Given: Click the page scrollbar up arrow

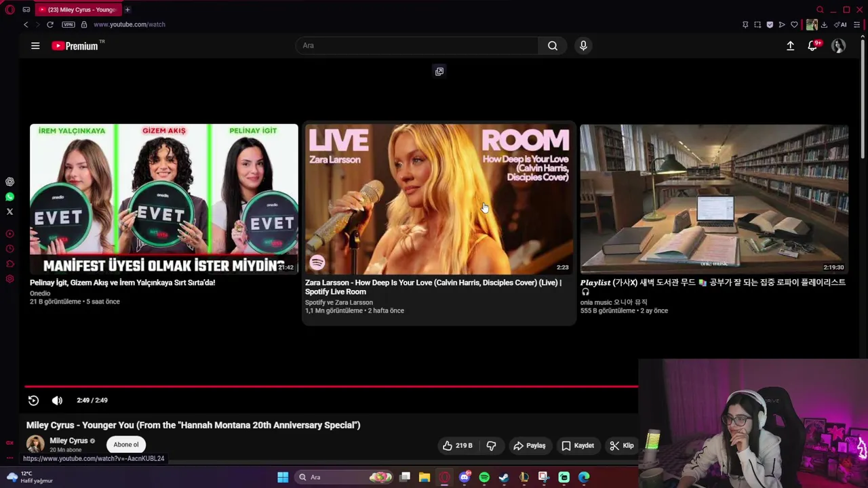Looking at the screenshot, I should [863, 37].
